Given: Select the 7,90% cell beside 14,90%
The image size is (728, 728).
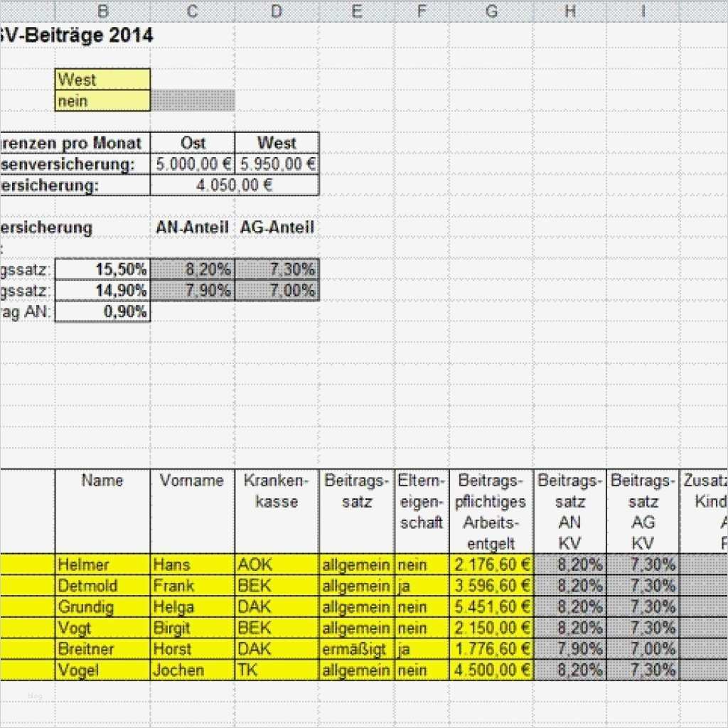Looking at the screenshot, I should [193, 291].
